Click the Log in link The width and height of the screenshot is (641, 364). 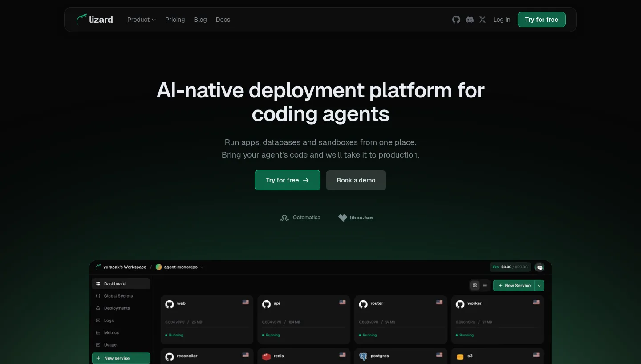click(x=502, y=20)
